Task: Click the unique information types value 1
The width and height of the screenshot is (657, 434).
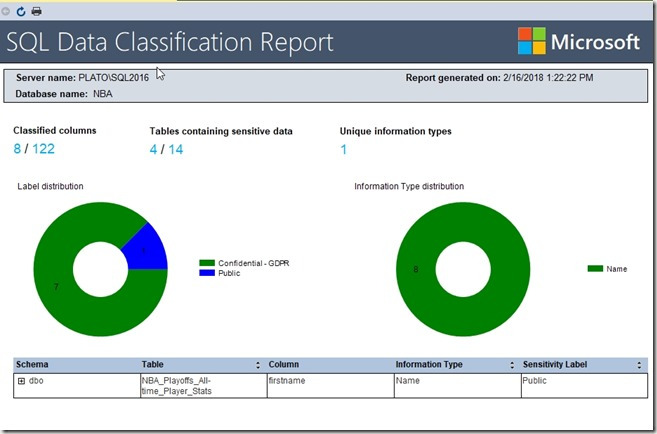Action: tap(343, 150)
